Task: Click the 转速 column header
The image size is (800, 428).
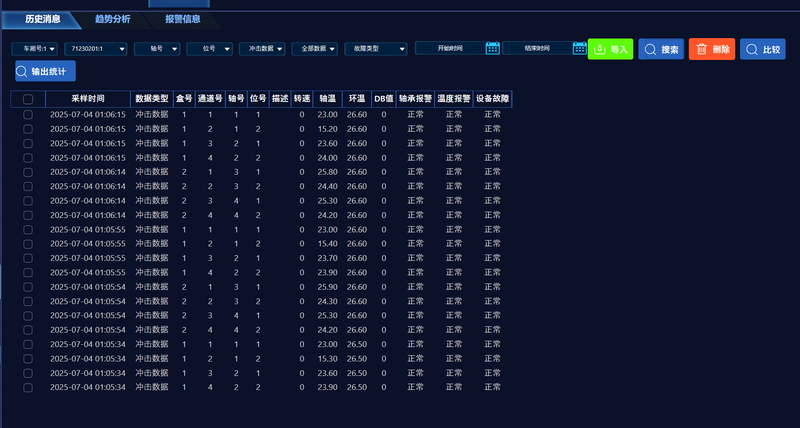Action: pos(302,99)
